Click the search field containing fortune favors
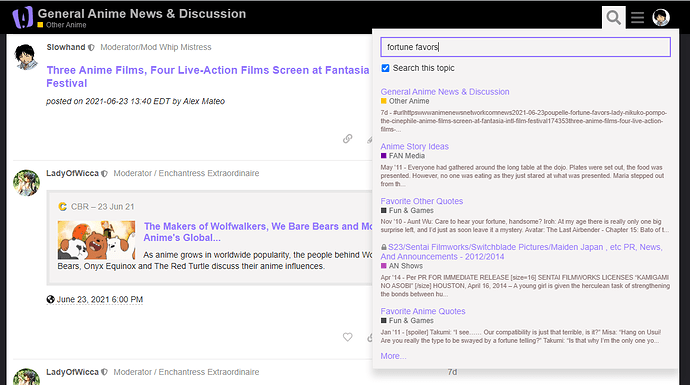This screenshot has height=385, width=690. pyautogui.click(x=525, y=47)
